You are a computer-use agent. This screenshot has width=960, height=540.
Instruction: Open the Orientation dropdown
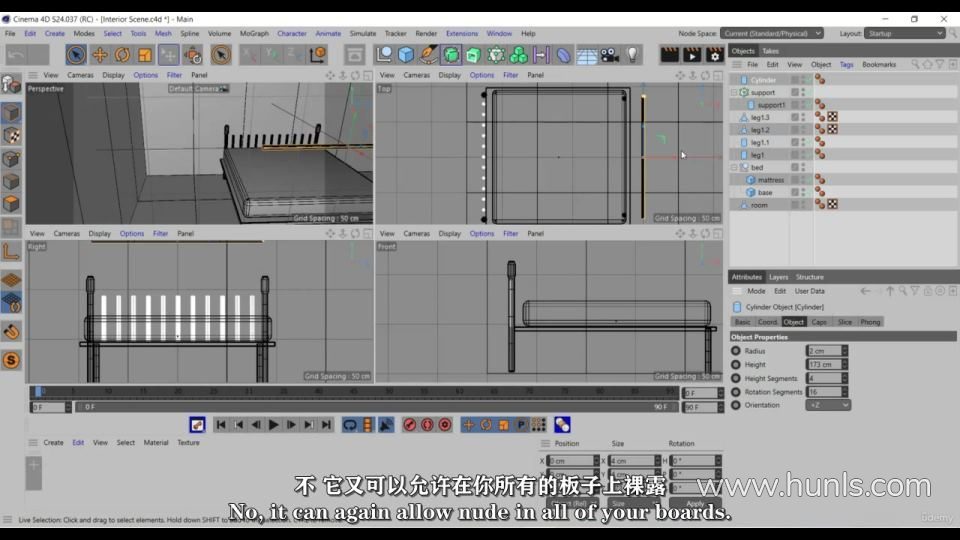coord(828,405)
